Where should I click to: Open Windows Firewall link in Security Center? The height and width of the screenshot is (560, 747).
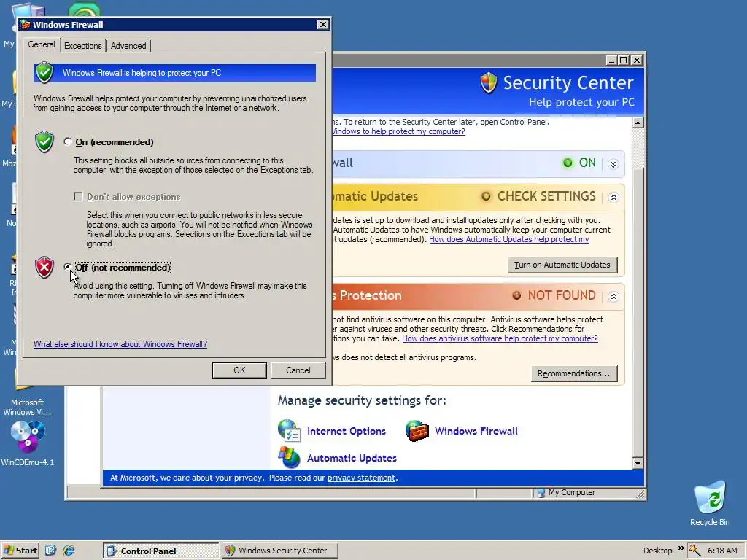click(476, 431)
